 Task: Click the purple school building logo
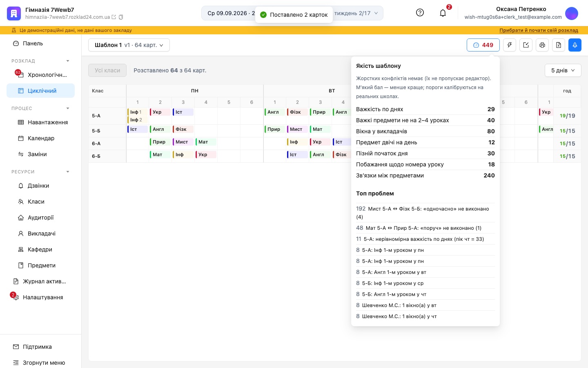tap(14, 13)
